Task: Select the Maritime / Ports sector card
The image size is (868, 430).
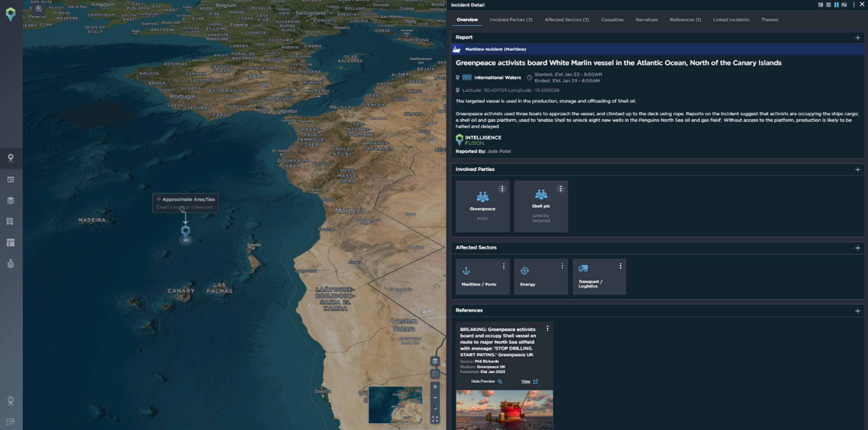Action: click(x=482, y=277)
